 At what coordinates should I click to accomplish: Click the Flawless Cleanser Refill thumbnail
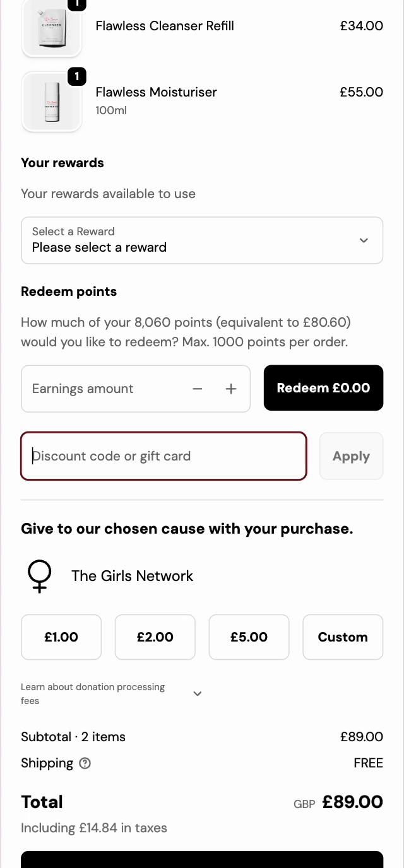52,28
